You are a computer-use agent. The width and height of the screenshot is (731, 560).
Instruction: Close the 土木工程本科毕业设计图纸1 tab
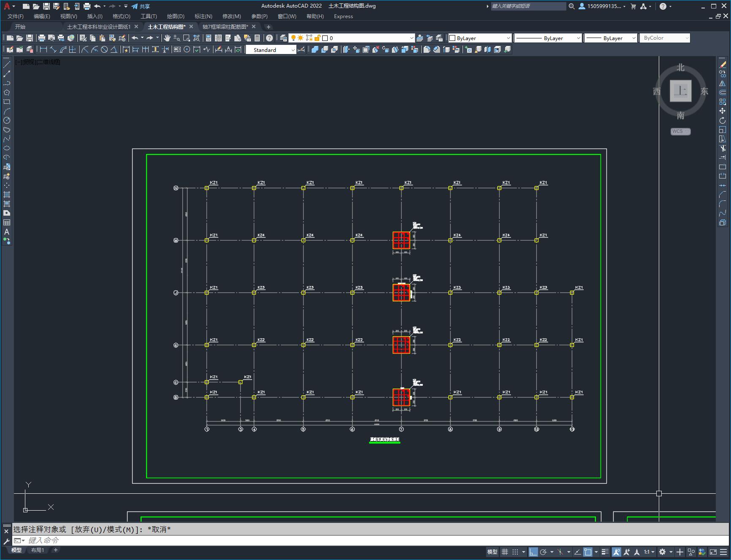[x=136, y=27]
